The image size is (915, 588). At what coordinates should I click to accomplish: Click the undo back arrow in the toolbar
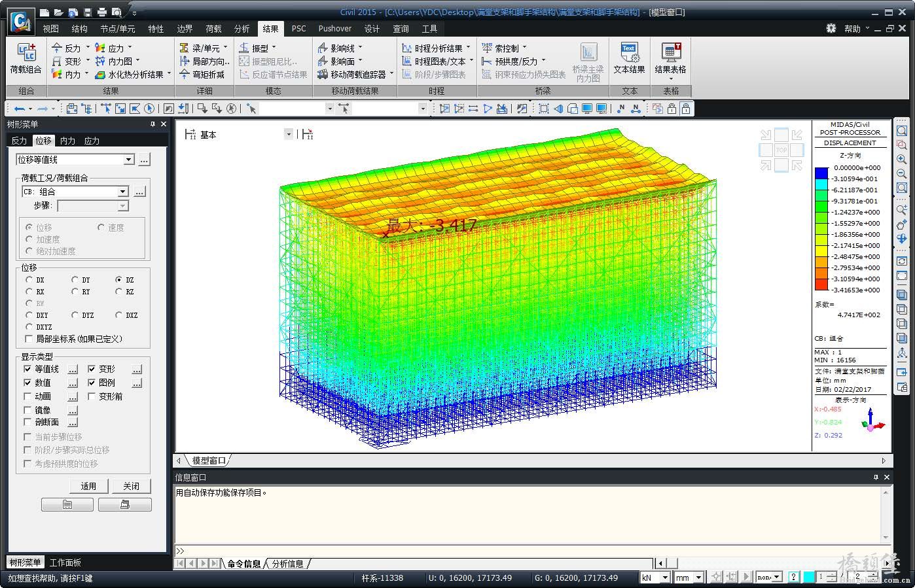click(x=20, y=109)
